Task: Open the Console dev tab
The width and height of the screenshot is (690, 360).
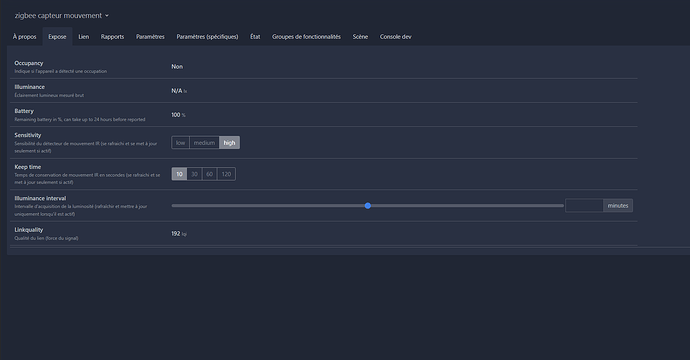Action: pyautogui.click(x=396, y=37)
